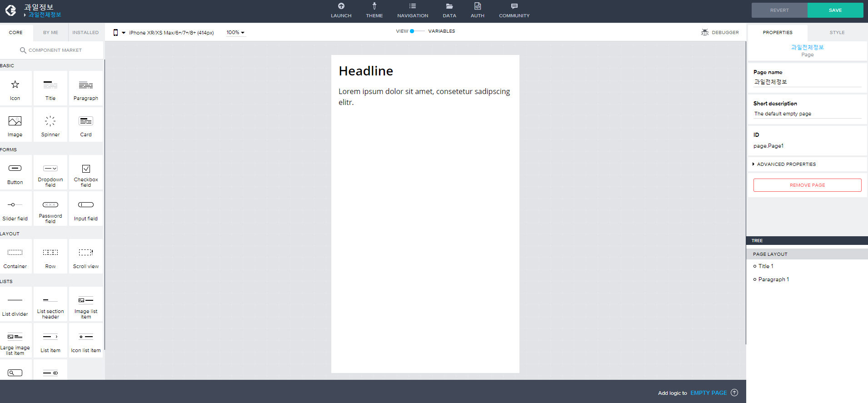
Task: Add the Container layout component
Action: tap(15, 257)
